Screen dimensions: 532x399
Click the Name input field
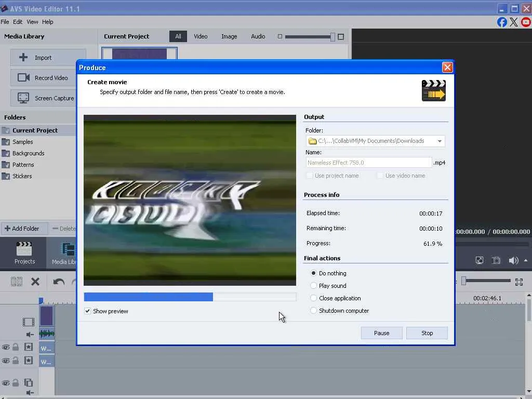coord(369,163)
